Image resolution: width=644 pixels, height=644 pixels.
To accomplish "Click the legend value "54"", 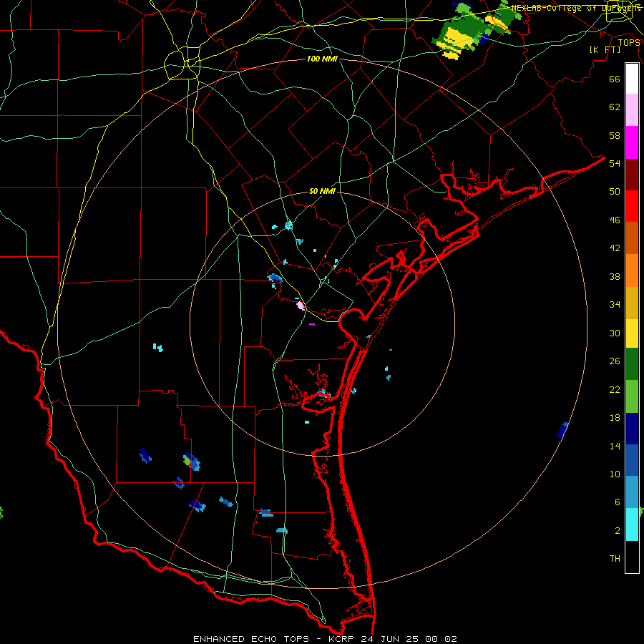I will [615, 163].
